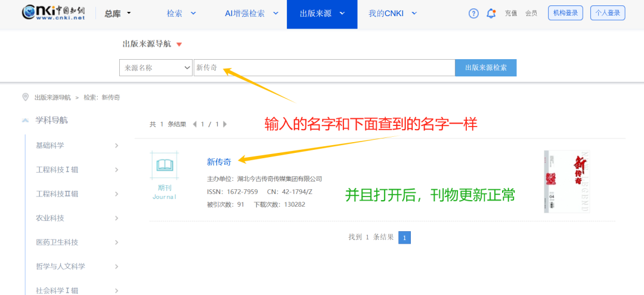Click the 出版来源检索 button

pyautogui.click(x=486, y=68)
